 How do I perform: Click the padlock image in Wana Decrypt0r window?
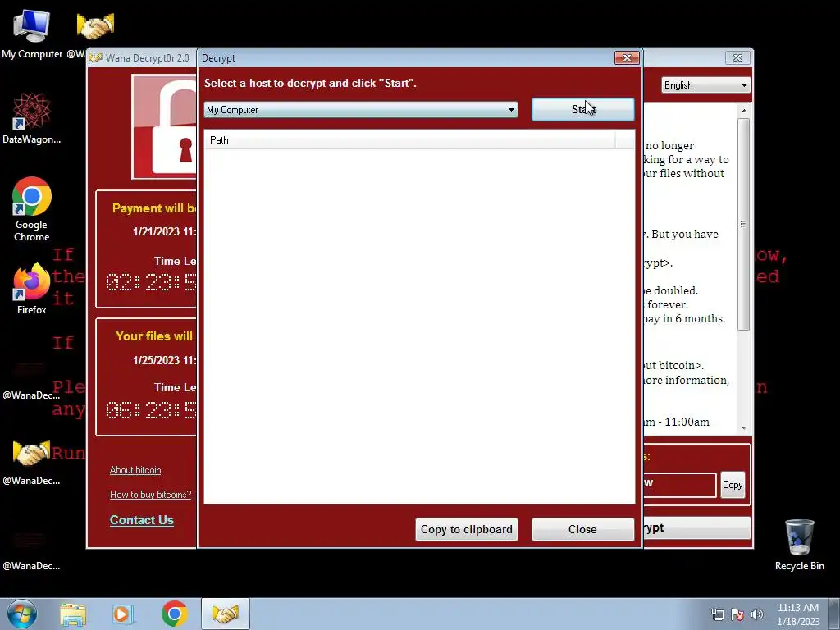tap(164, 126)
